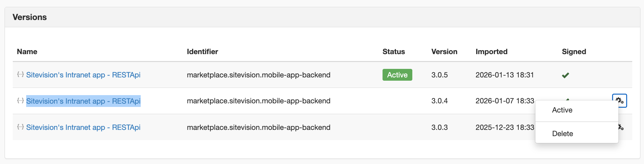Click the RESTApi module icon in version 3.0.3 row
This screenshot has height=164, width=644.
point(20,127)
